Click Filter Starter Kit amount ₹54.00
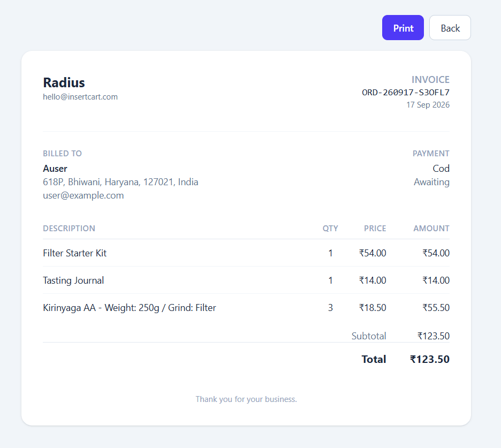The width and height of the screenshot is (501, 448). pyautogui.click(x=436, y=253)
